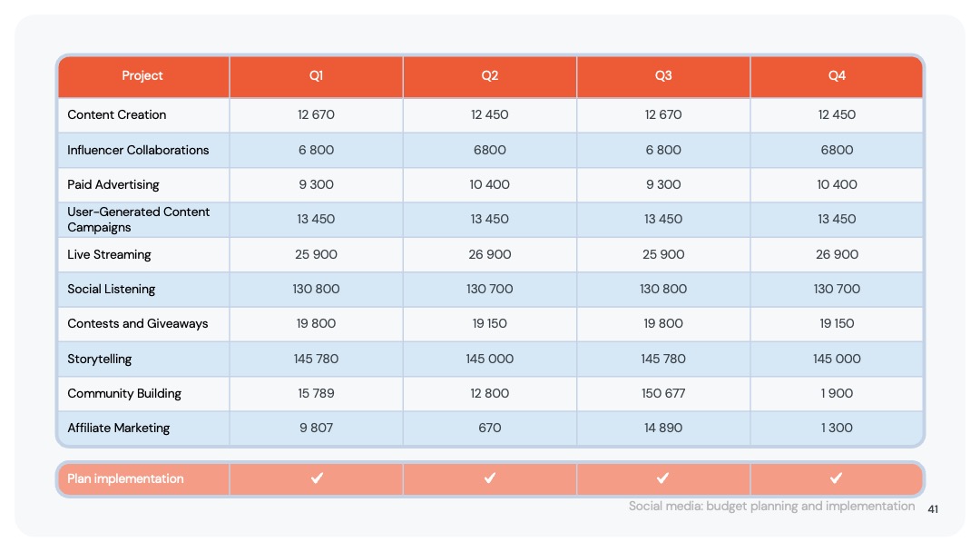The image size is (980, 552).
Task: Click the slide footer caption text
Action: coord(772,506)
